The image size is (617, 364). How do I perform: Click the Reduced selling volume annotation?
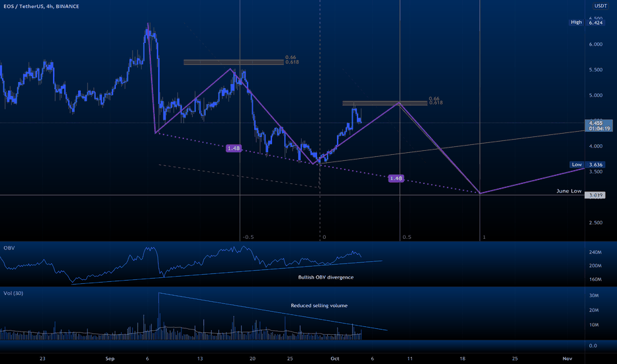coord(319,305)
